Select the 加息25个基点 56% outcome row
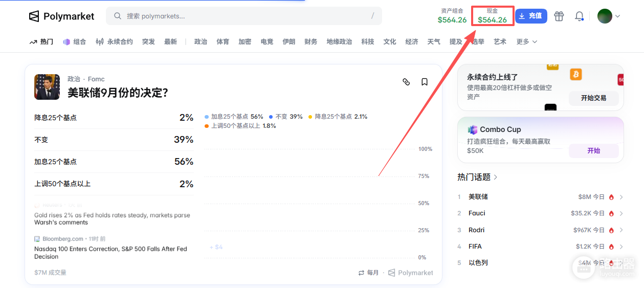Viewport: 644px width, 288px height. click(x=114, y=162)
